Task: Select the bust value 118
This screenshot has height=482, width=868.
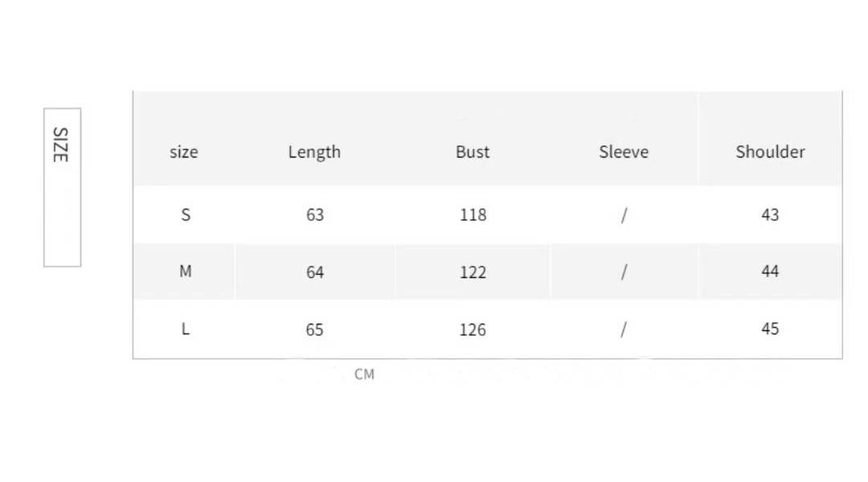Action: (473, 215)
